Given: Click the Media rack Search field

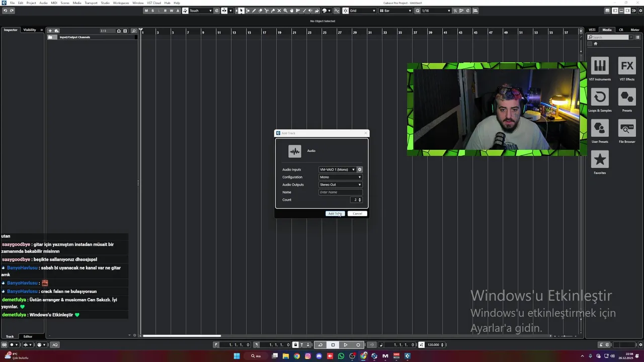Looking at the screenshot, I should [609, 37].
